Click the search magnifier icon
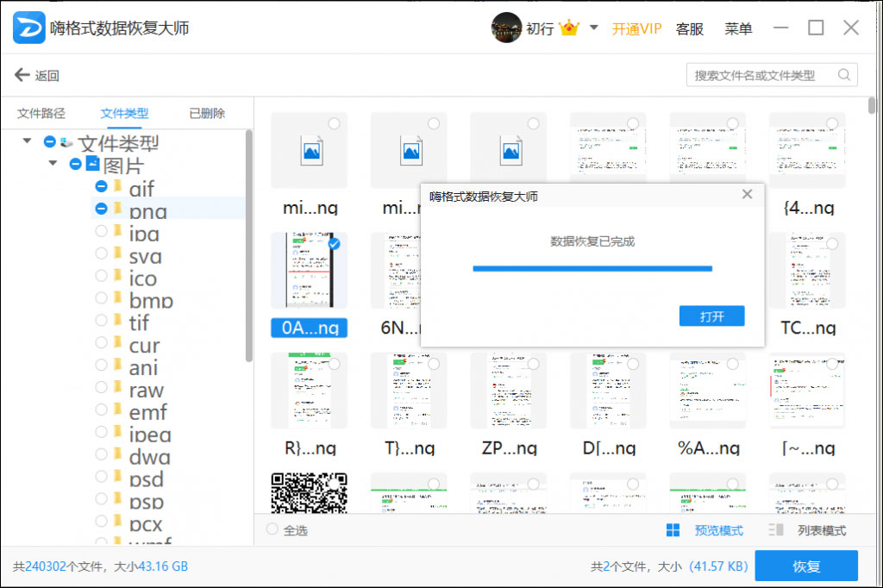Screen dimensions: 883x588 pos(844,76)
